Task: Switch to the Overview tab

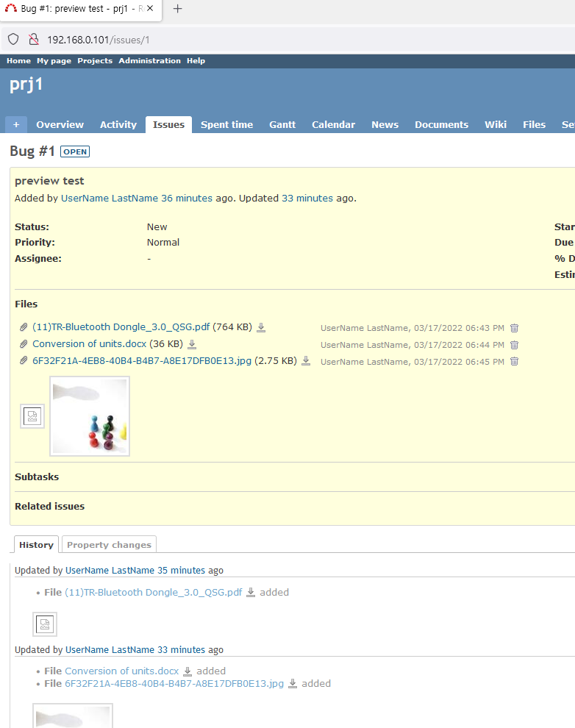Action: tap(60, 124)
